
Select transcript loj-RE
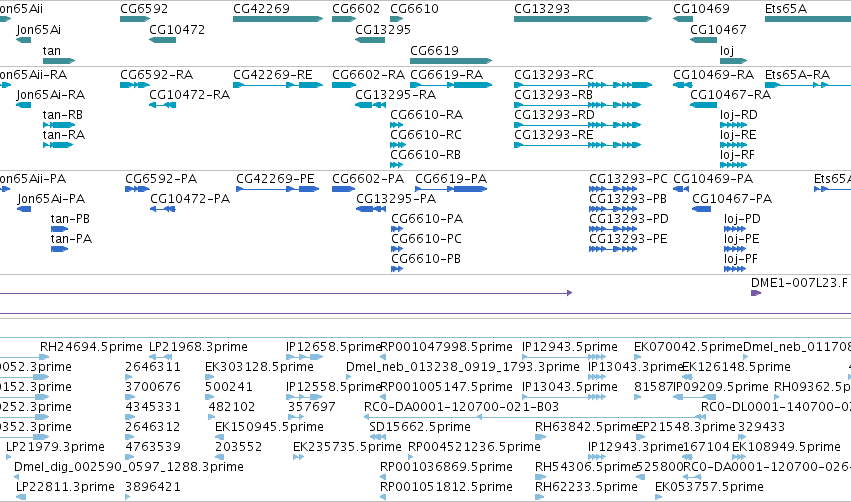[738, 135]
